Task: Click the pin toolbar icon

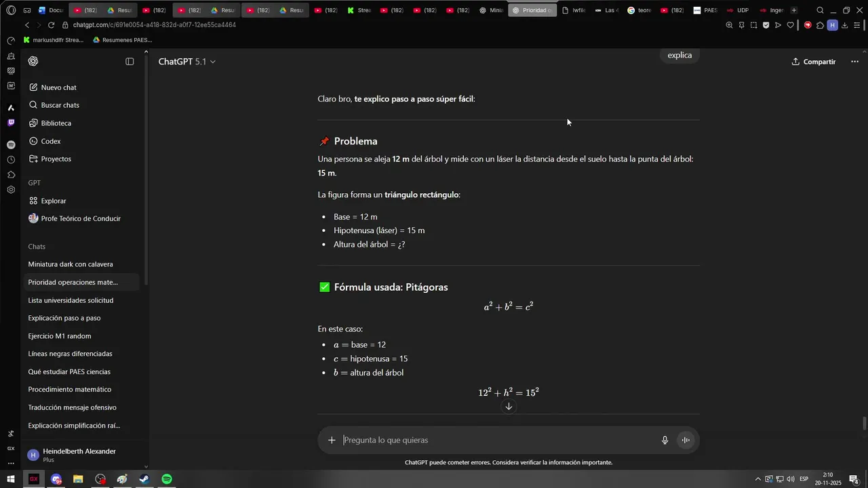Action: (741, 25)
